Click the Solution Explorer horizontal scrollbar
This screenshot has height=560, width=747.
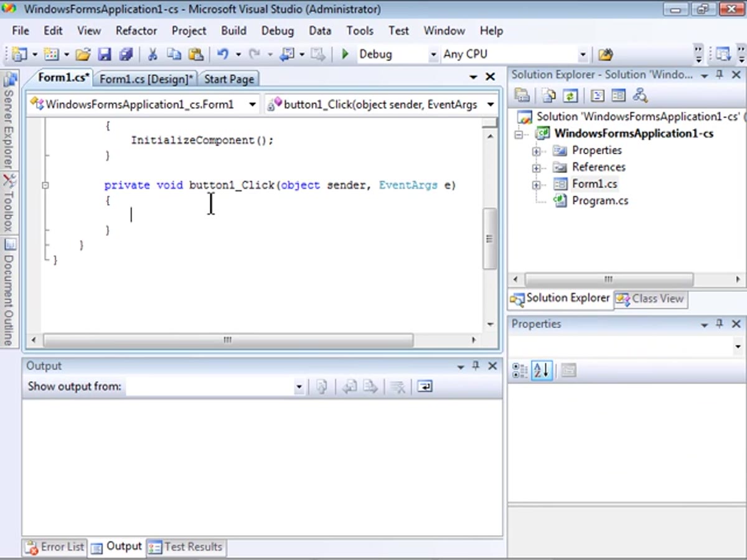tap(608, 279)
